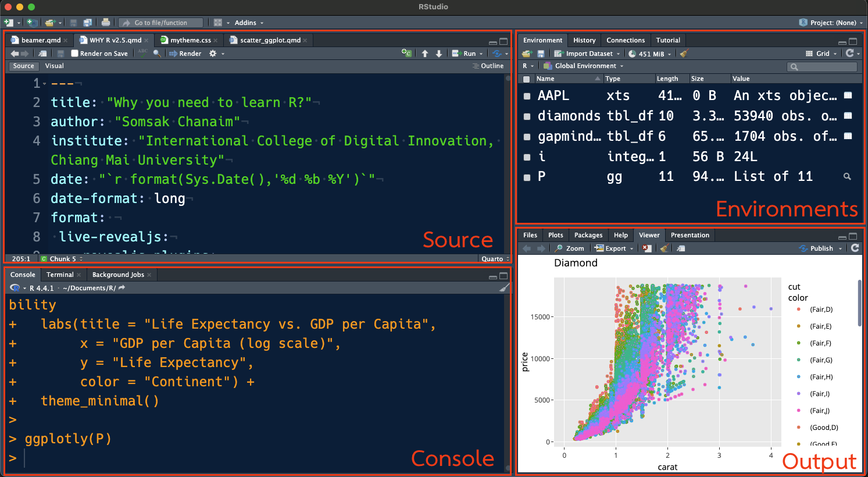
Task: Click the Render button
Action: tap(185, 54)
